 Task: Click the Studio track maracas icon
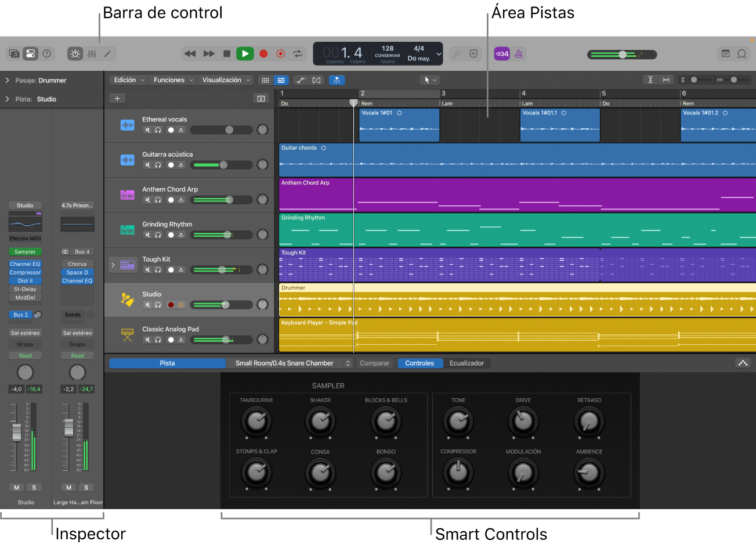[126, 299]
